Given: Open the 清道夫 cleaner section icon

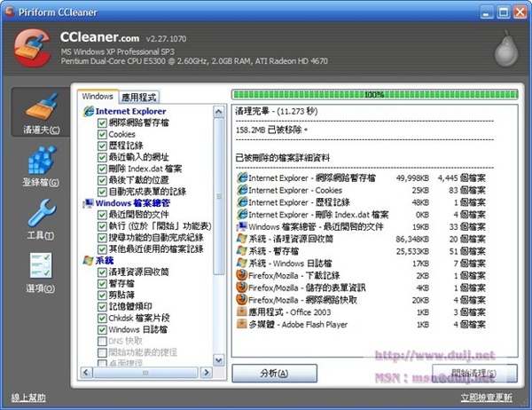Looking at the screenshot, I should pos(41,106).
